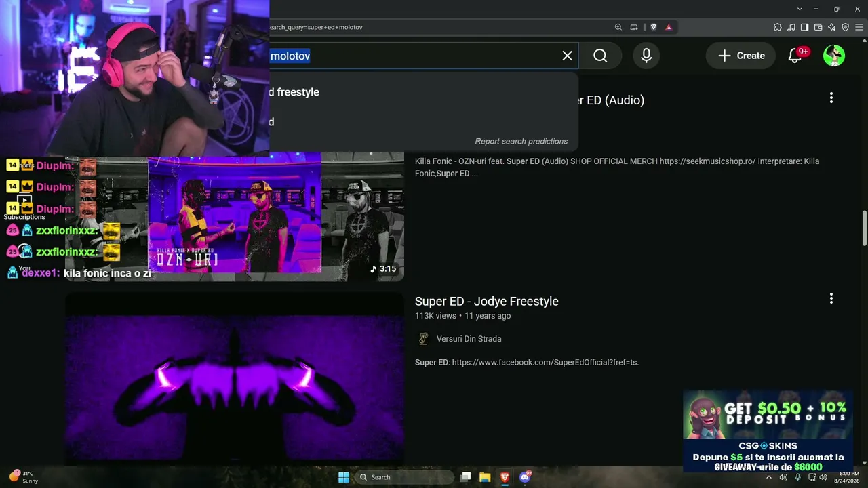Click the Windows taskbar Search box
The width and height of the screenshot is (868, 488).
click(x=405, y=477)
